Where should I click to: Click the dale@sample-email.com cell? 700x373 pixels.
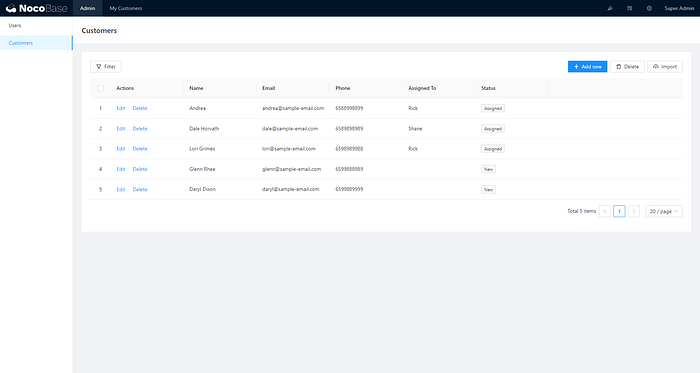pyautogui.click(x=290, y=128)
